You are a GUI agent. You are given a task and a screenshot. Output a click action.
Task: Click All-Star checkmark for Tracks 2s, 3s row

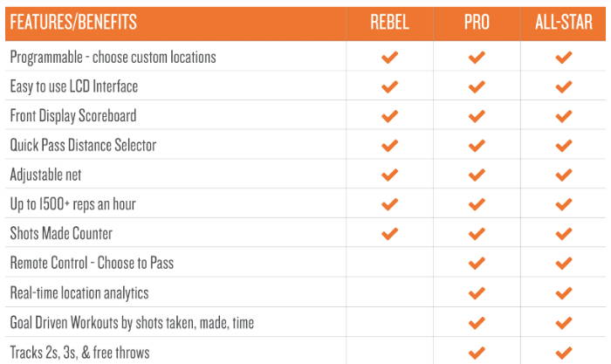pos(564,353)
